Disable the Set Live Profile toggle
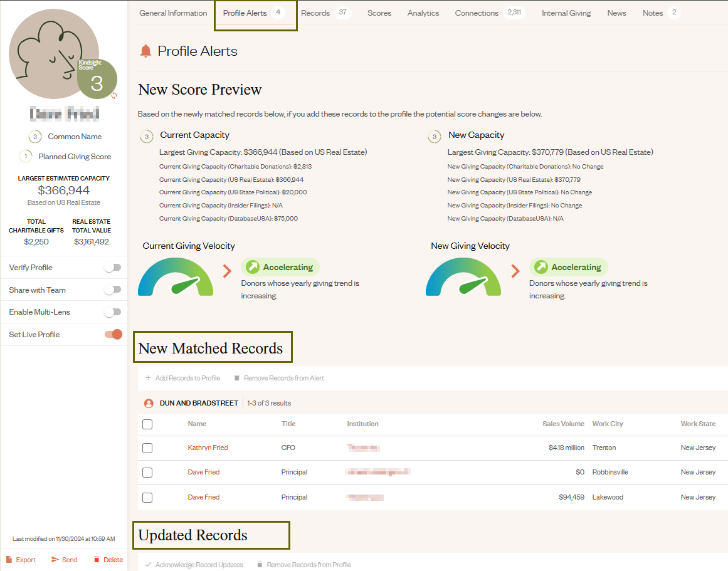 [112, 334]
